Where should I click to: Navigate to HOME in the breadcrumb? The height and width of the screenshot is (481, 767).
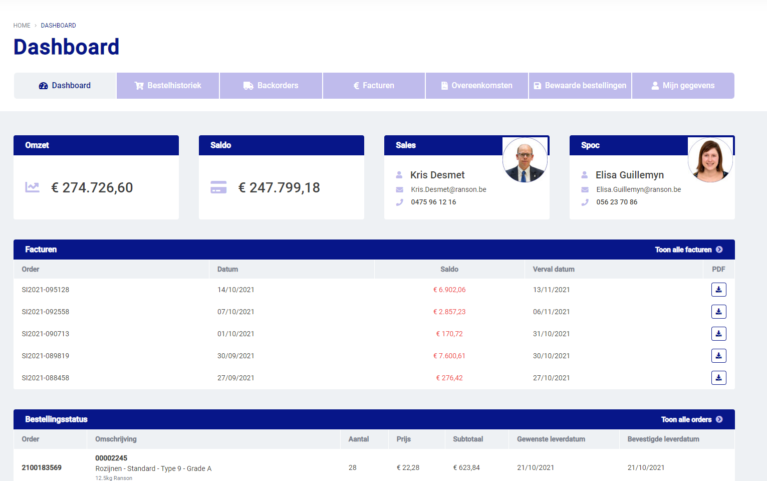point(21,25)
